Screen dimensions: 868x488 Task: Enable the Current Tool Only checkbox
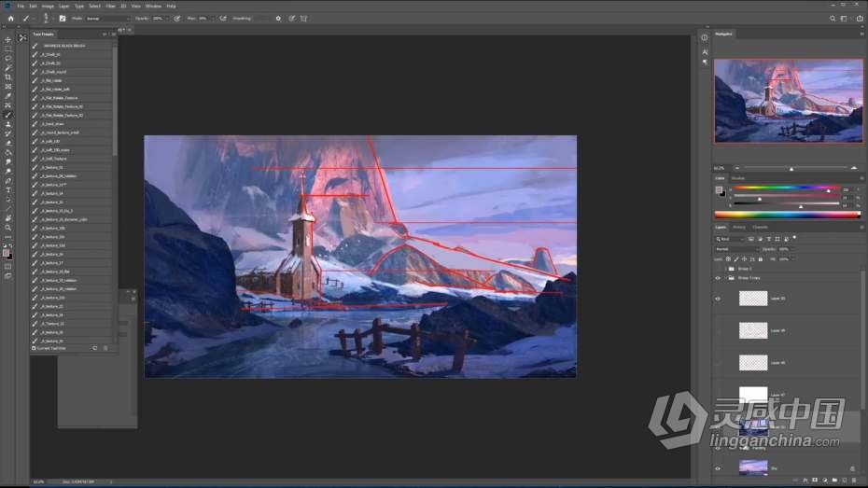click(34, 348)
